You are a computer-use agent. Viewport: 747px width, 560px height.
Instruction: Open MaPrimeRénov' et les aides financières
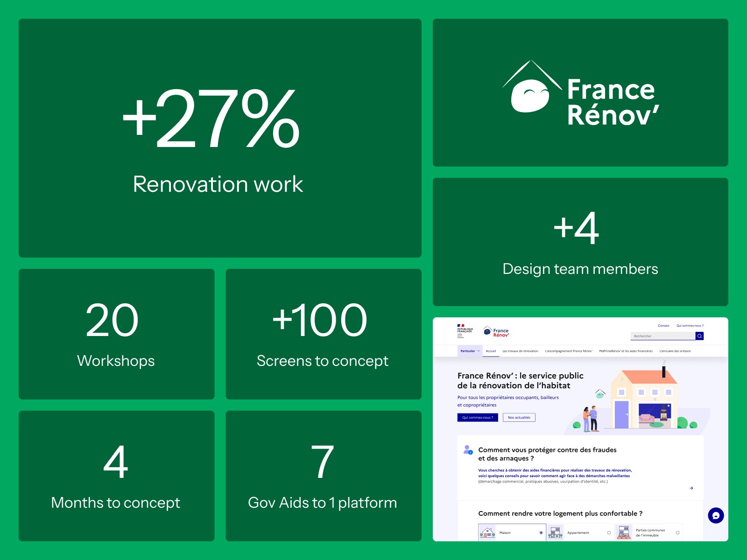point(626,351)
